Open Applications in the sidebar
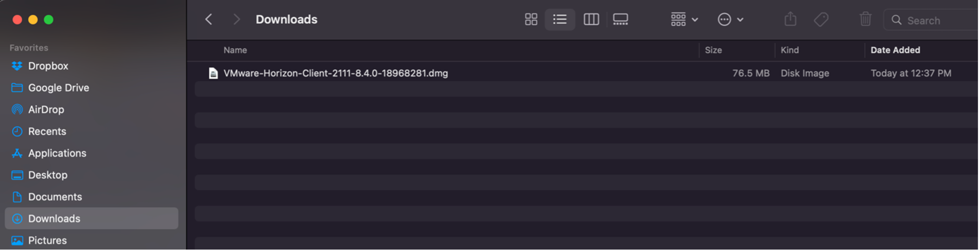 tap(57, 153)
